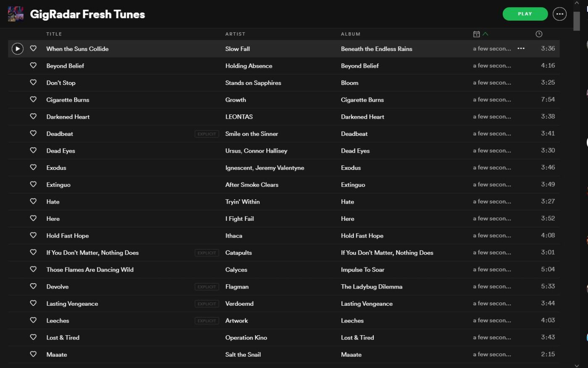Open the album Beneath the Endless Rains
The image size is (588, 368).
[x=376, y=49]
